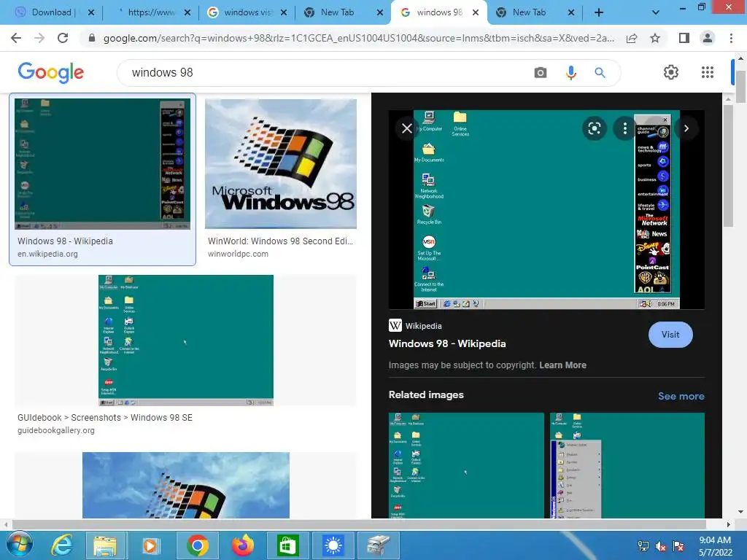The image size is (747, 560).
Task: Open Chrome profile avatar
Action: [708, 38]
